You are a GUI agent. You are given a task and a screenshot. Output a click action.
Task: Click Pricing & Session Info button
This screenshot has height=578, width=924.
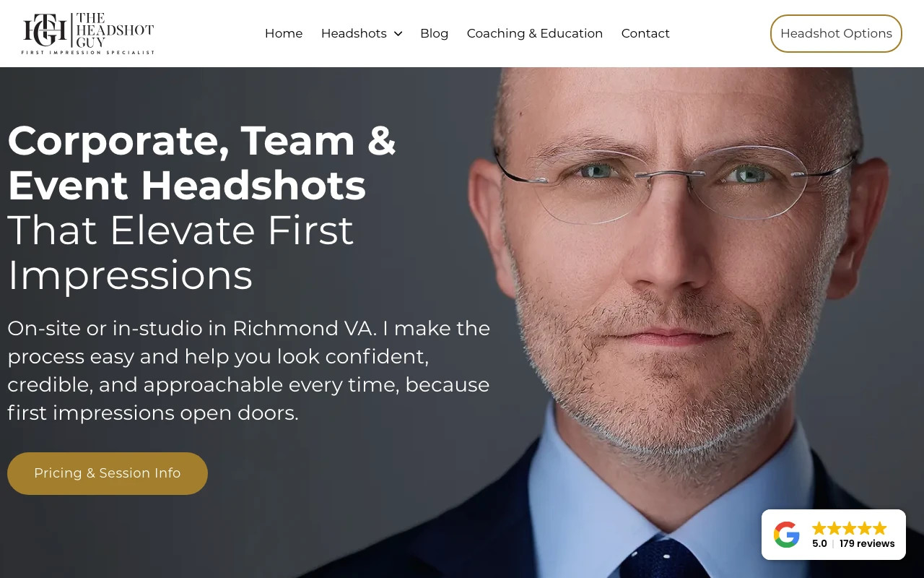coord(108,473)
